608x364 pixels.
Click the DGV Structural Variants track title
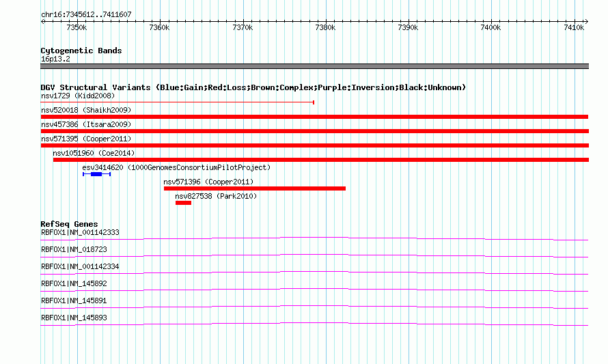[x=253, y=87]
